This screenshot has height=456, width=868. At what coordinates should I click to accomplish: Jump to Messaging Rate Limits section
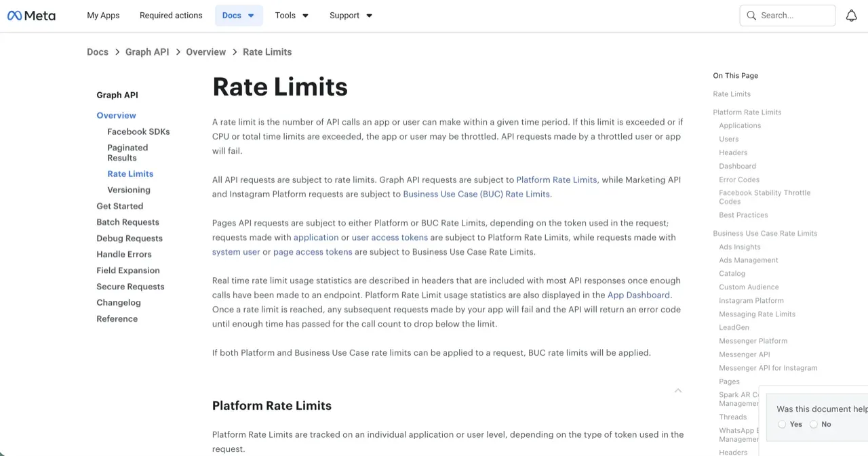click(x=757, y=314)
